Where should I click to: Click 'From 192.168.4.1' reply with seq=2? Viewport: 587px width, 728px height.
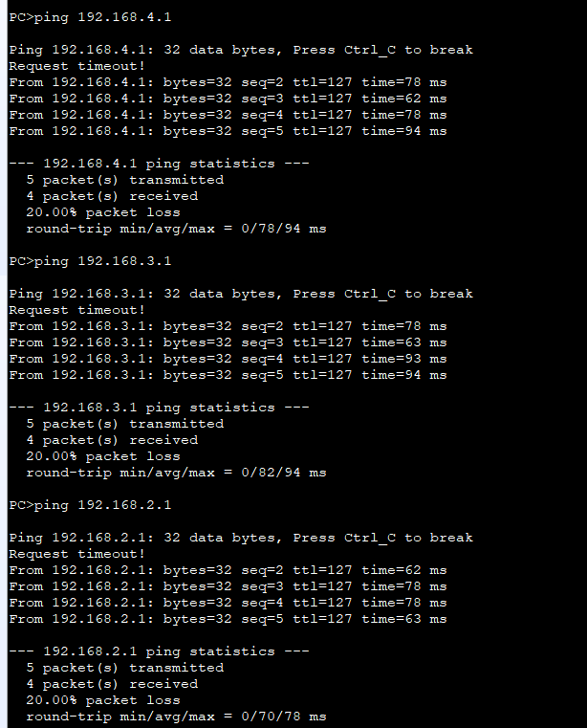pos(228,82)
